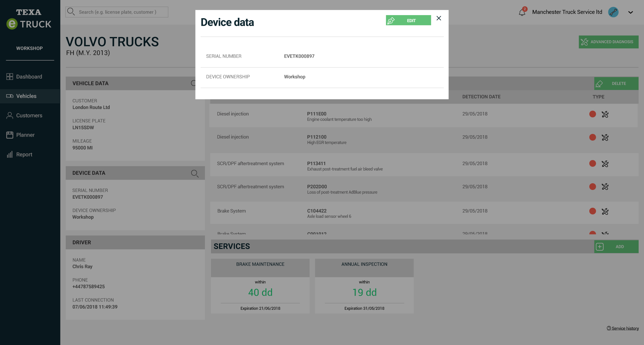644x345 pixels.
Task: Click the WORKSHOP label in sidebar
Action: [x=30, y=48]
